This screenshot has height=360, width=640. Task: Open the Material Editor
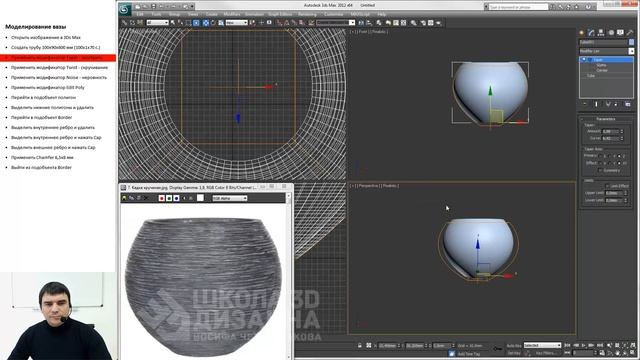tap(413, 23)
